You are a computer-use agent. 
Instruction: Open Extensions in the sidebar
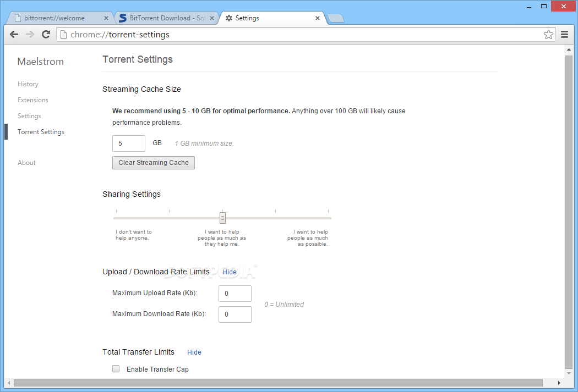click(33, 100)
